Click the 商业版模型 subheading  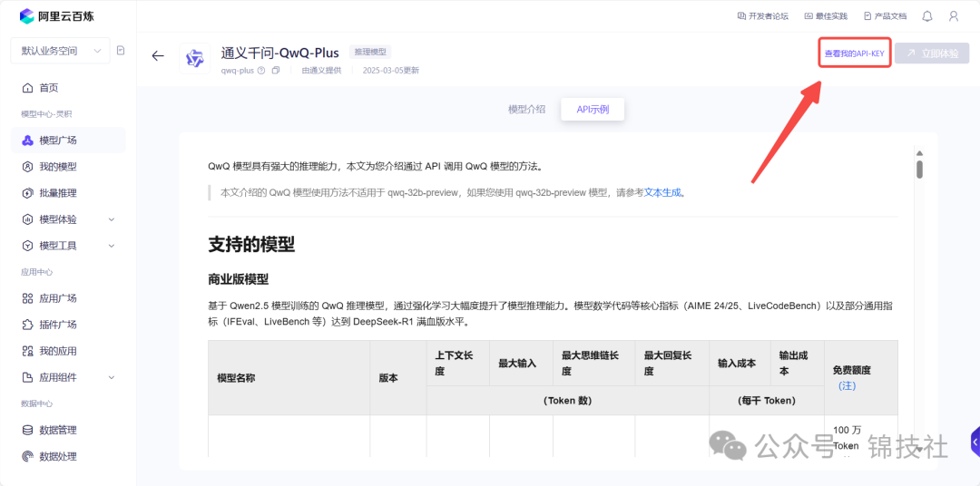pos(238,278)
